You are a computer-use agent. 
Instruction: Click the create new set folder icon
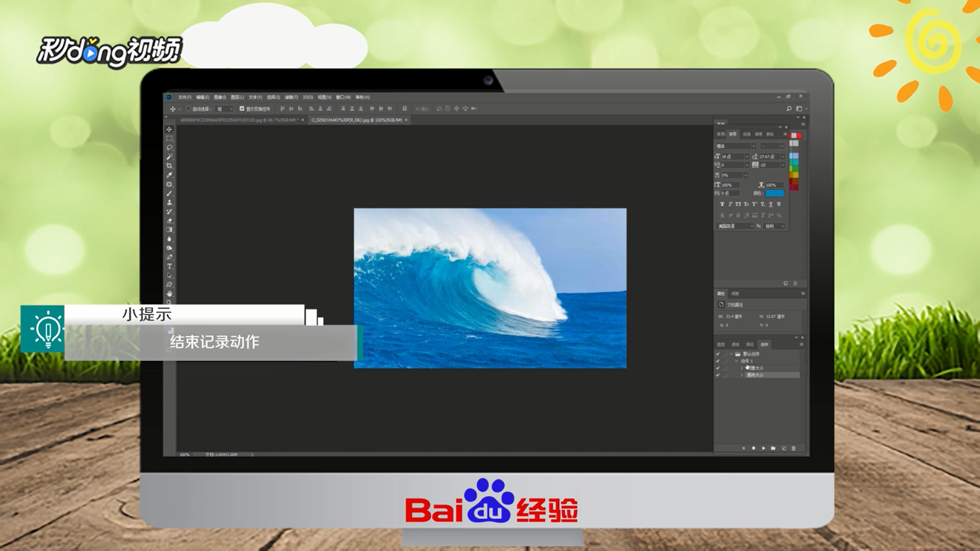[773, 448]
